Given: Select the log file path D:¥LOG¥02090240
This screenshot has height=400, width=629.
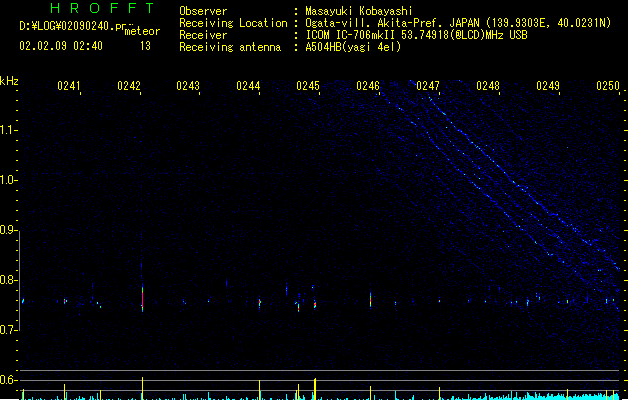Looking at the screenshot, I should coord(76,26).
